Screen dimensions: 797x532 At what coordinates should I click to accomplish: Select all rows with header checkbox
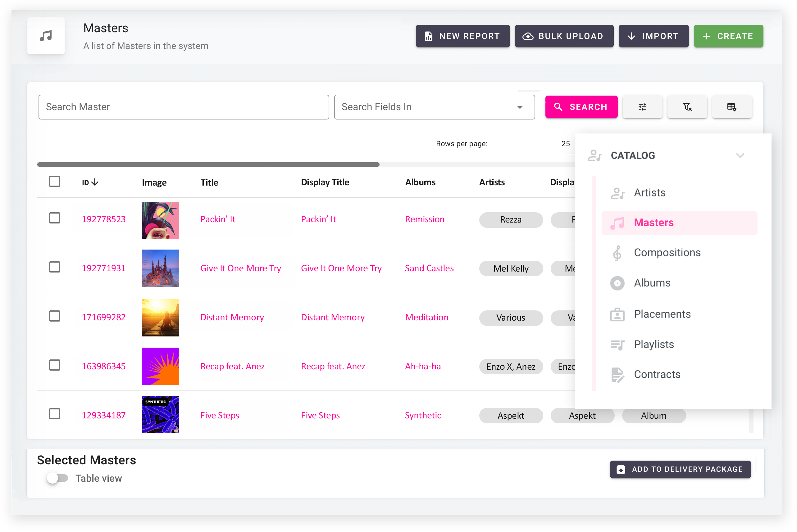tap(55, 182)
